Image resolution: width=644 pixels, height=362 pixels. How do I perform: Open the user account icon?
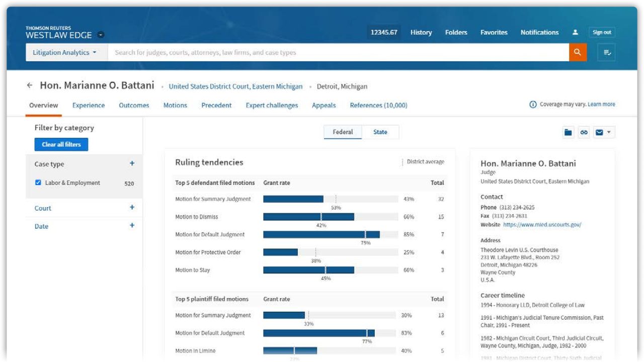click(x=575, y=32)
